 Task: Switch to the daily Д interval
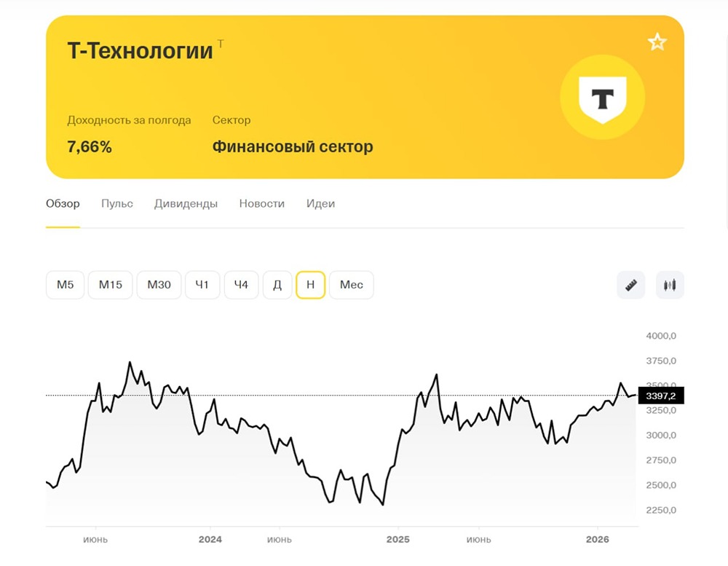tap(277, 285)
